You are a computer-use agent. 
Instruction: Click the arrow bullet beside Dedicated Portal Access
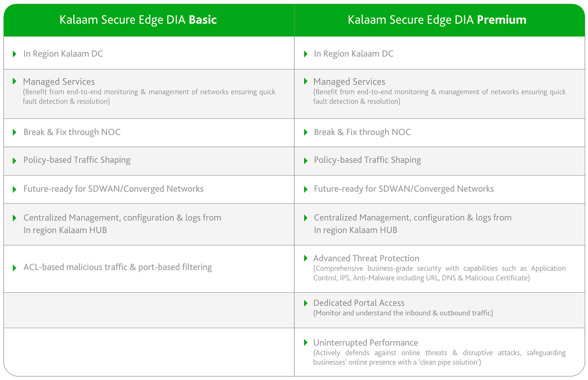pos(305,303)
